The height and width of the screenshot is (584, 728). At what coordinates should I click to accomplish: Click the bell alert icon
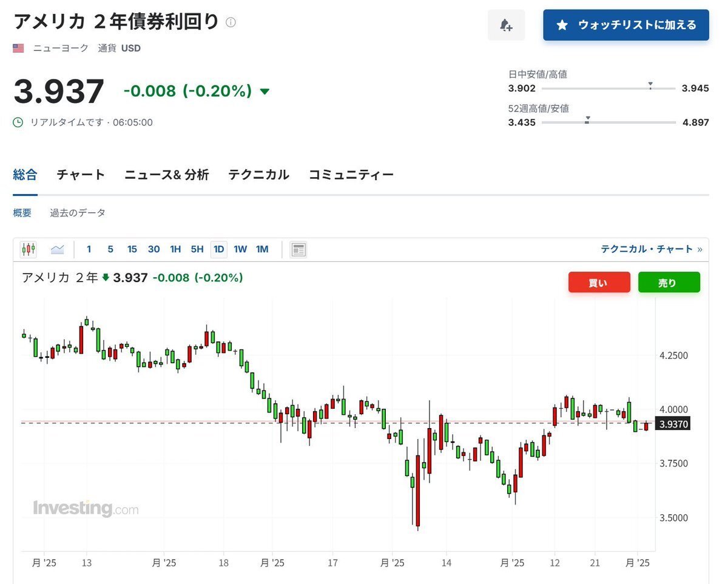click(x=506, y=25)
